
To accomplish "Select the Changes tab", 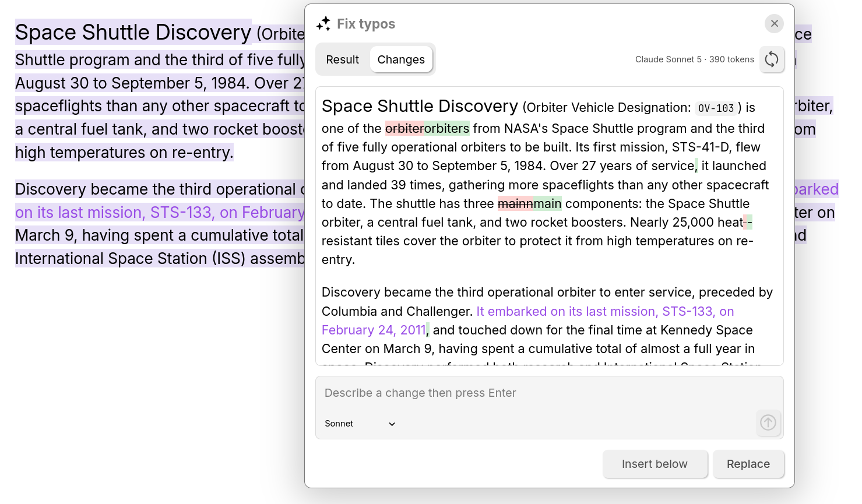I will 401,59.
